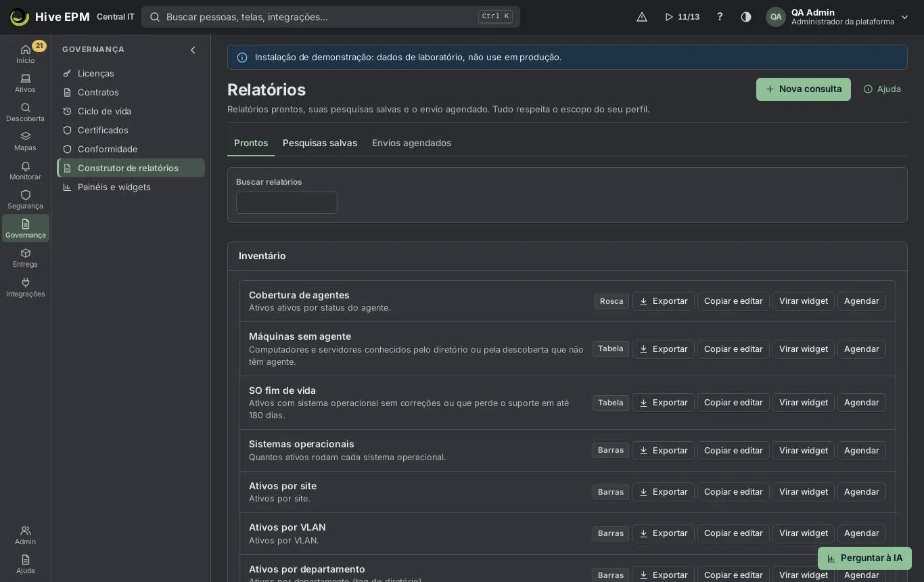Open the Entrega package icon

click(x=25, y=258)
